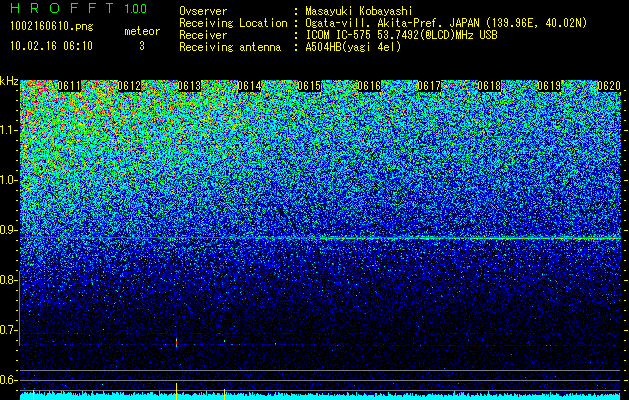
Task: Click the HROFFT program title text
Action: (63, 8)
